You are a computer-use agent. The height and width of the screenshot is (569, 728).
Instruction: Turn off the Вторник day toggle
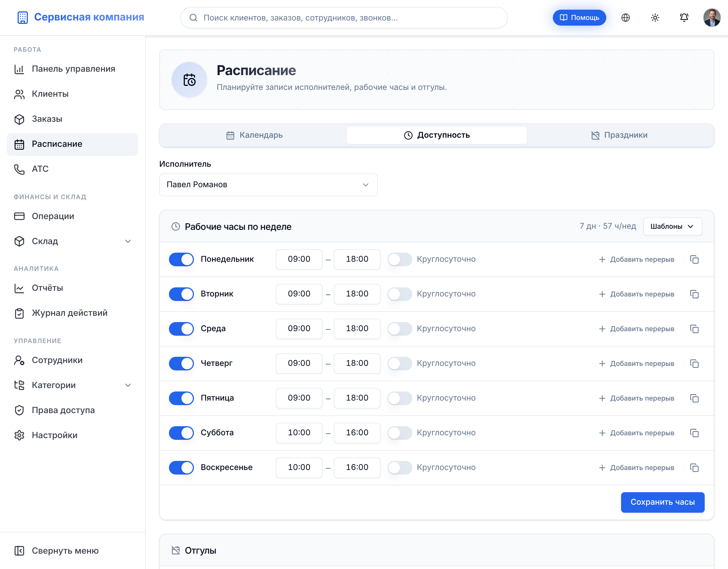tap(181, 294)
